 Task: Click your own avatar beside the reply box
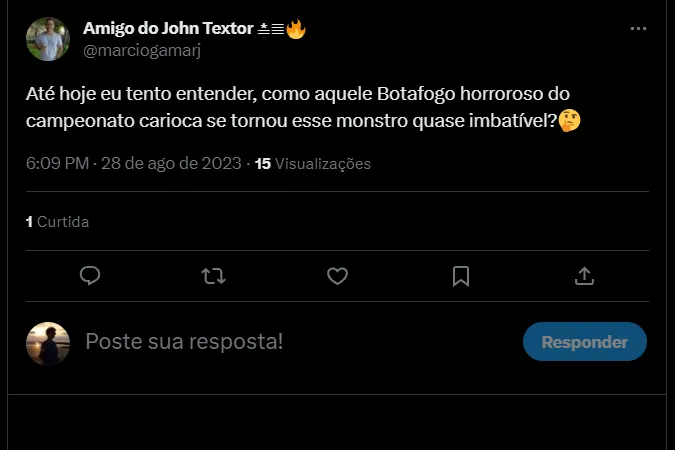[47, 343]
